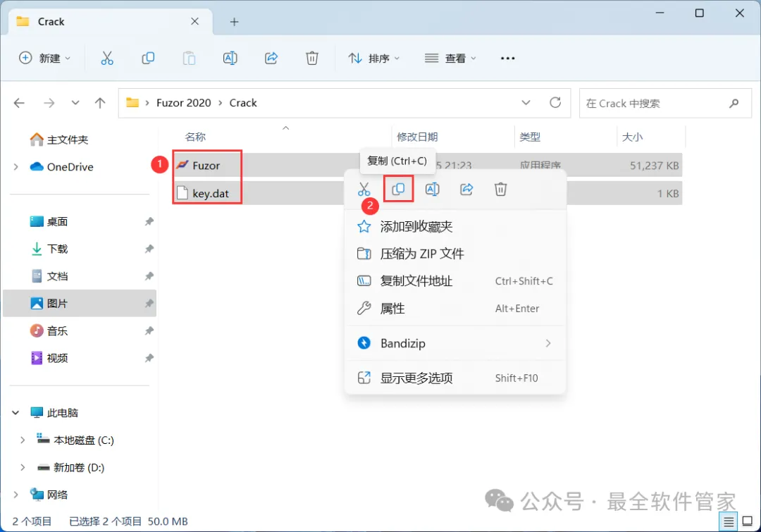Expand 本地磁盘 (C:) node

click(x=23, y=440)
